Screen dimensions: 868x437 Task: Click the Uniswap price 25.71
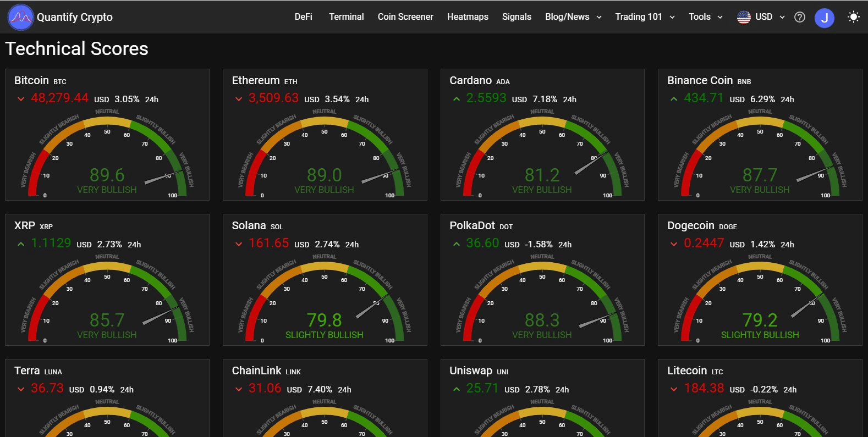(482, 388)
